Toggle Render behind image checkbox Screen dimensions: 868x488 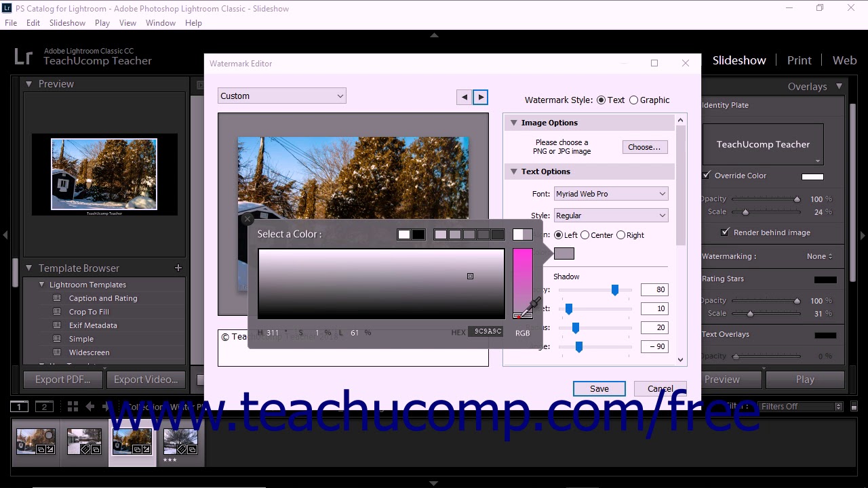(x=726, y=232)
